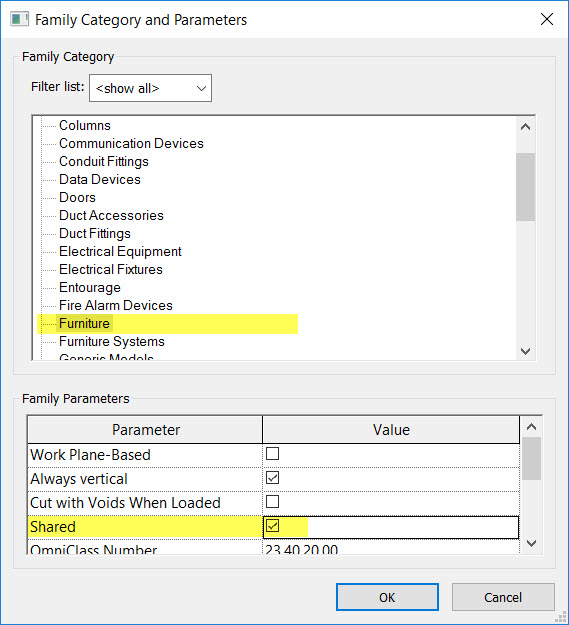This screenshot has height=625, width=569.
Task: Click the Shared parameter name cell
Action: pos(145,527)
